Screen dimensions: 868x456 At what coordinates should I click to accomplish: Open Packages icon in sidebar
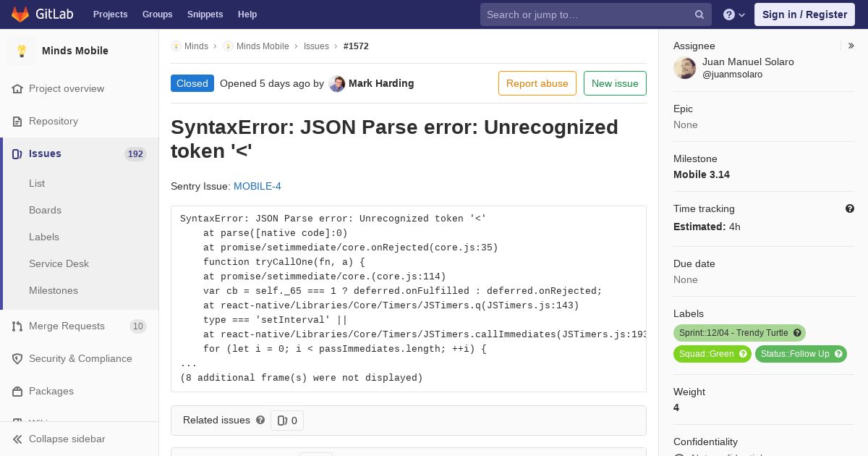click(x=17, y=391)
